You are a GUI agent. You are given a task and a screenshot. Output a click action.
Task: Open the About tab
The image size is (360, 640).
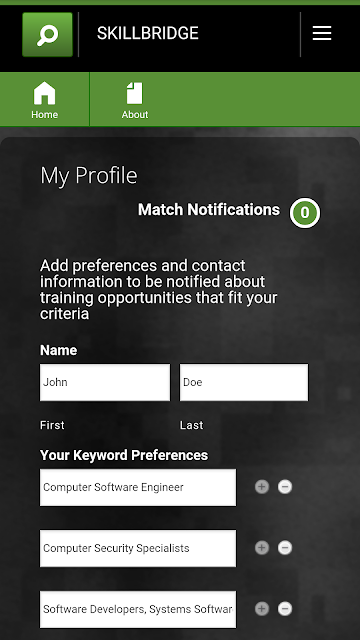135,100
